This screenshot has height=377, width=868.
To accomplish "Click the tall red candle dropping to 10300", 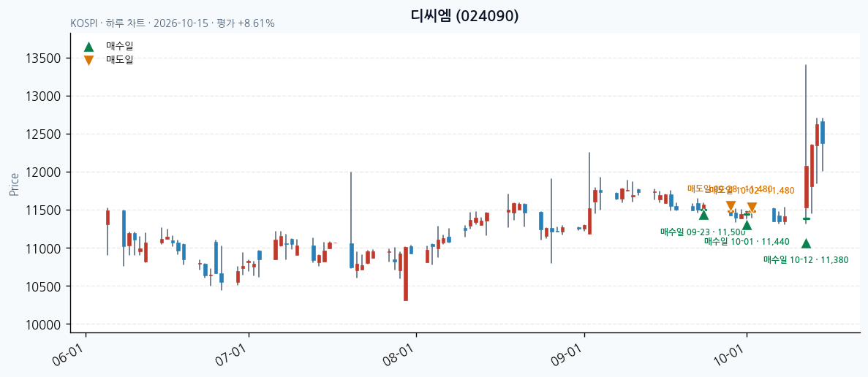I will [x=406, y=274].
